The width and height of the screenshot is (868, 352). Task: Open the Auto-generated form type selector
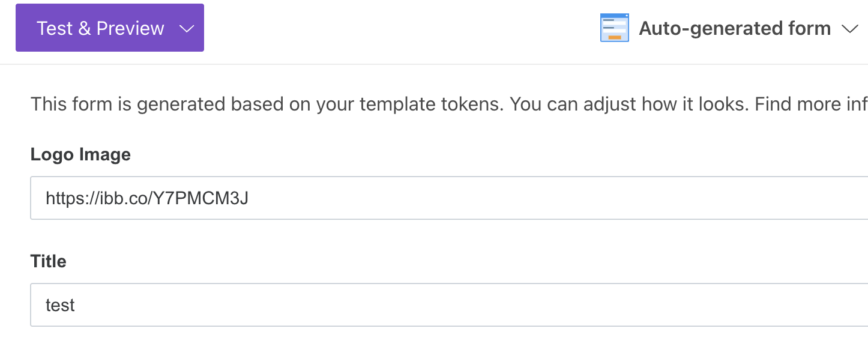point(734,28)
